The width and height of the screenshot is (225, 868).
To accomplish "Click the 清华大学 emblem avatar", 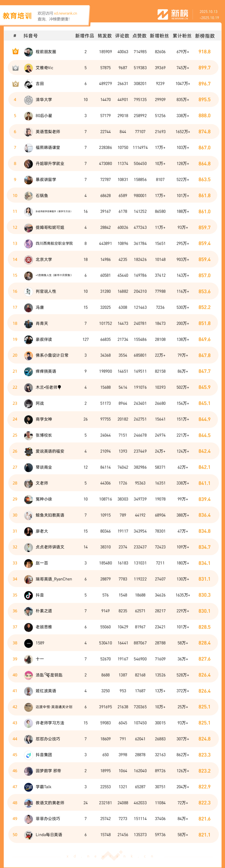I will point(29,100).
